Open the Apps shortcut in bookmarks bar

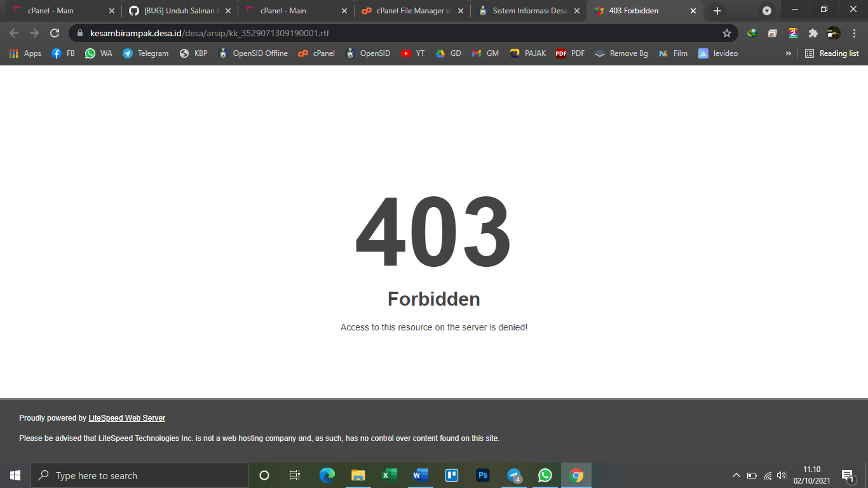[25, 53]
